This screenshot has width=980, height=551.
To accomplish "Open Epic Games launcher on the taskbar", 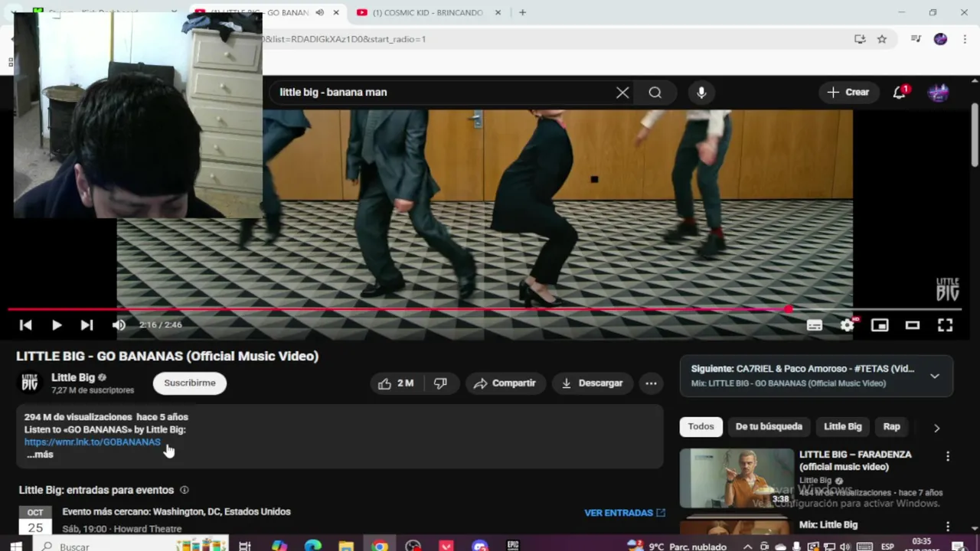I will pos(514,546).
